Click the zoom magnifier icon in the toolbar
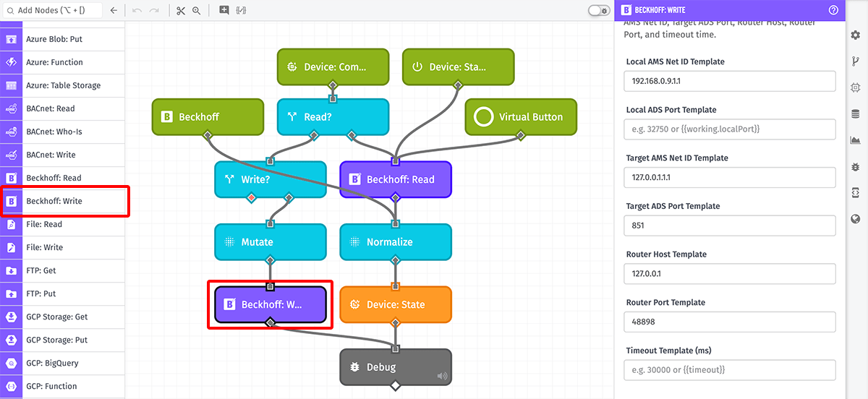Viewport: 868px width, 399px height. 196,11
